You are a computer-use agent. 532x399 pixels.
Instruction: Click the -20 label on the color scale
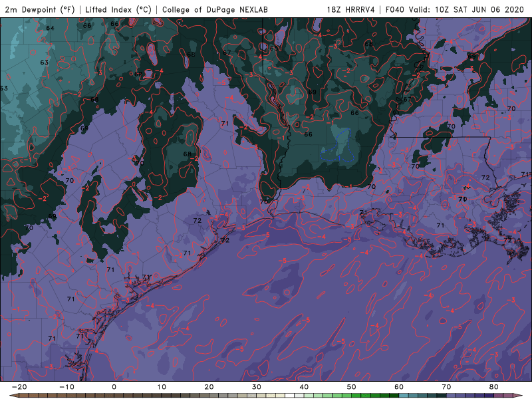pos(19,387)
